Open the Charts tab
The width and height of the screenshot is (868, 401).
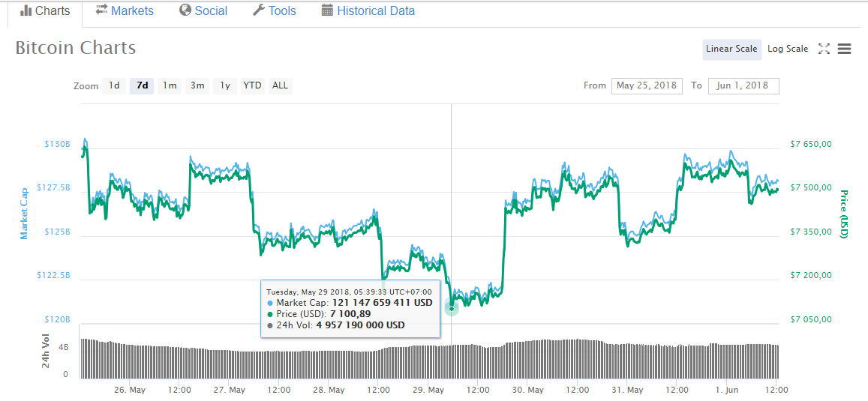(x=45, y=11)
